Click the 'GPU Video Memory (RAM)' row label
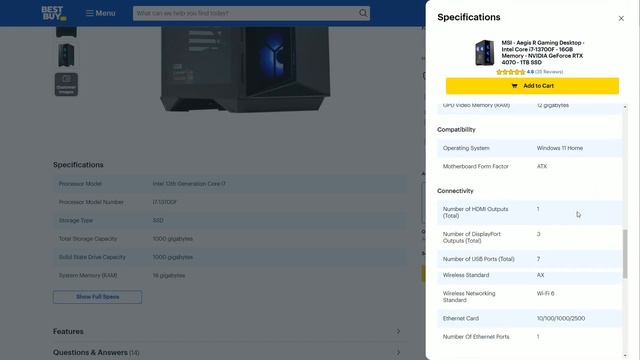Image resolution: width=640 pixels, height=360 pixels. (476, 105)
